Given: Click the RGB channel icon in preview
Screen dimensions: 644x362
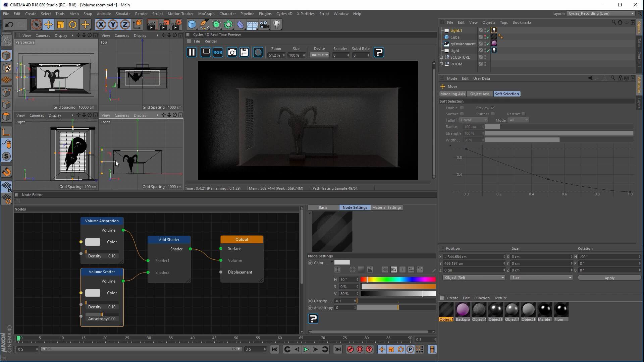Looking at the screenshot, I should (218, 52).
